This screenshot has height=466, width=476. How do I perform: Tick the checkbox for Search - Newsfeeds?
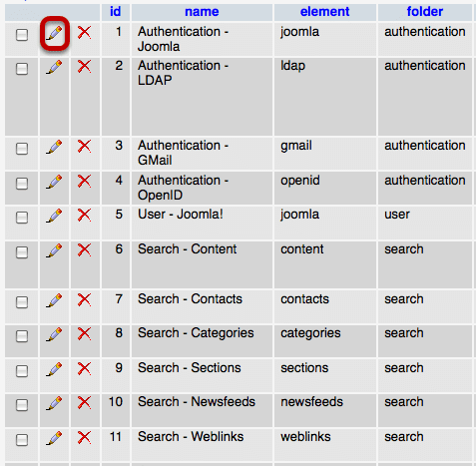(x=22, y=405)
